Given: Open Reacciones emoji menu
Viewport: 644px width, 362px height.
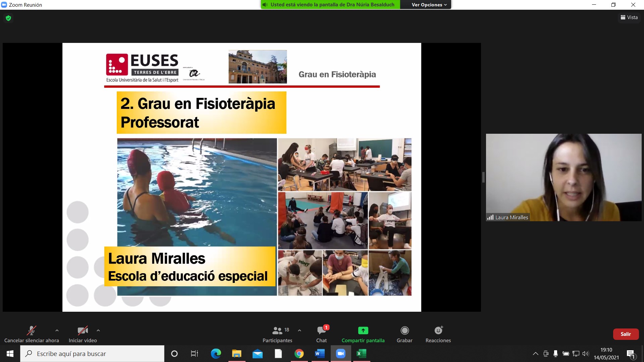Looking at the screenshot, I should pos(438,331).
